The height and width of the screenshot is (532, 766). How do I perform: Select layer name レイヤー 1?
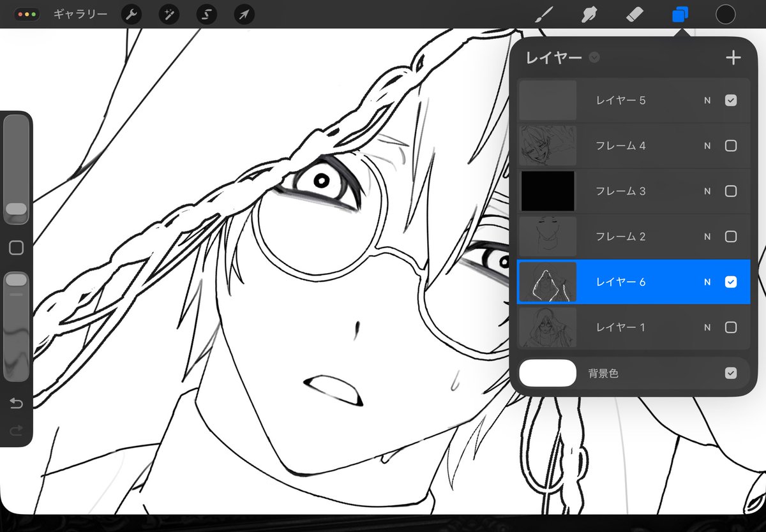tap(621, 327)
